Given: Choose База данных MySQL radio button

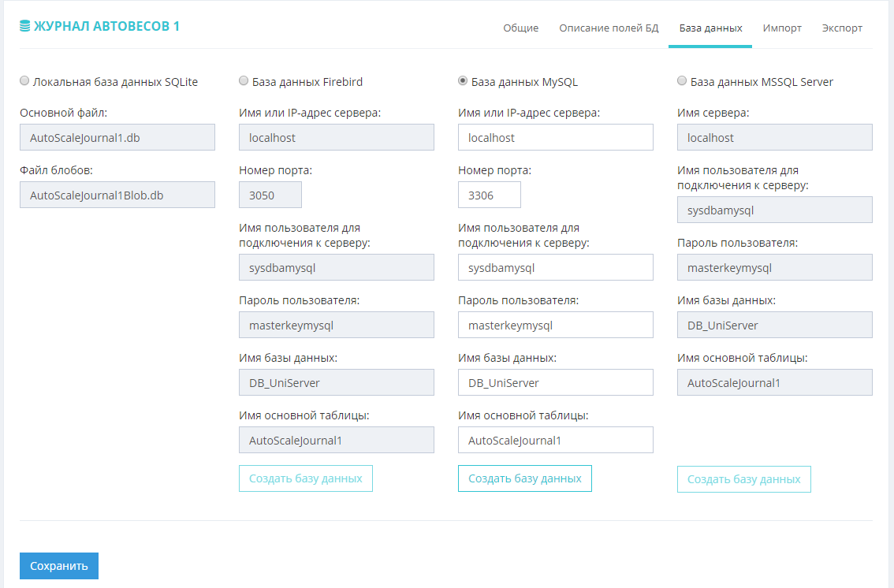Looking at the screenshot, I should click(463, 80).
